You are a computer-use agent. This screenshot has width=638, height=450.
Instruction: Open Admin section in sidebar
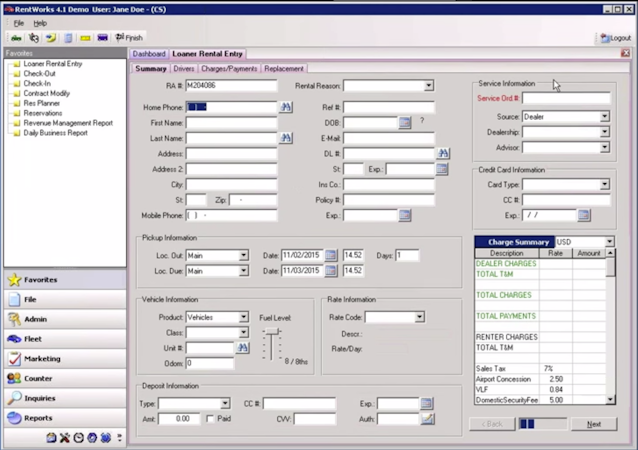(65, 319)
